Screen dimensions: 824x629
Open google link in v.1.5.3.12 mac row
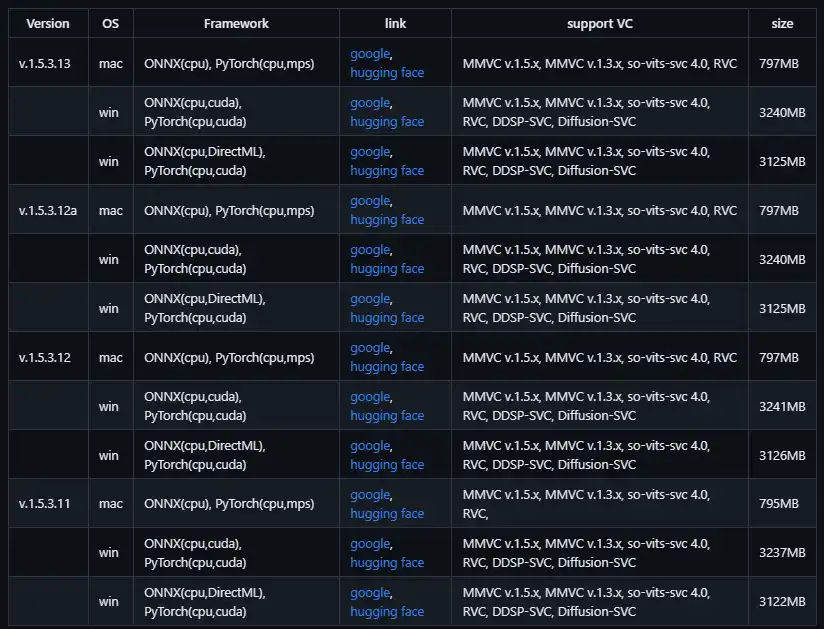370,348
